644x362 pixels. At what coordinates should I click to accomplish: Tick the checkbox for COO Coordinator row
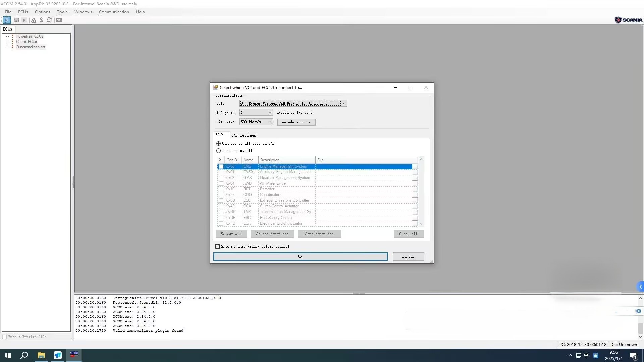(221, 195)
